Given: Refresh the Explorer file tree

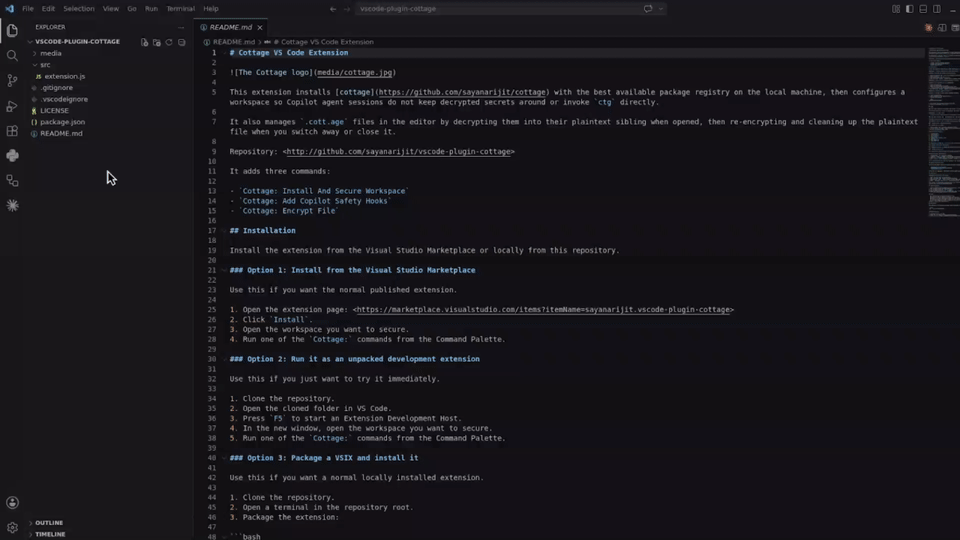Looking at the screenshot, I should (x=169, y=42).
